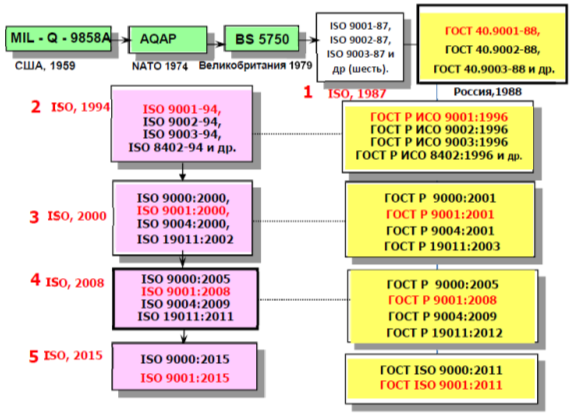Click the caption 'Великобритания 1979'
Viewport: 572px width, 416px height.
[255, 66]
